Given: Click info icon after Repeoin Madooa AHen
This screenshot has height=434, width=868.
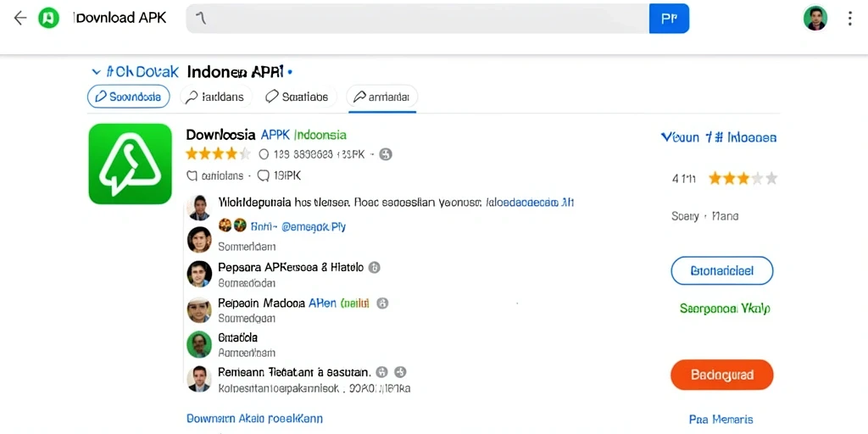Looking at the screenshot, I should (382, 303).
